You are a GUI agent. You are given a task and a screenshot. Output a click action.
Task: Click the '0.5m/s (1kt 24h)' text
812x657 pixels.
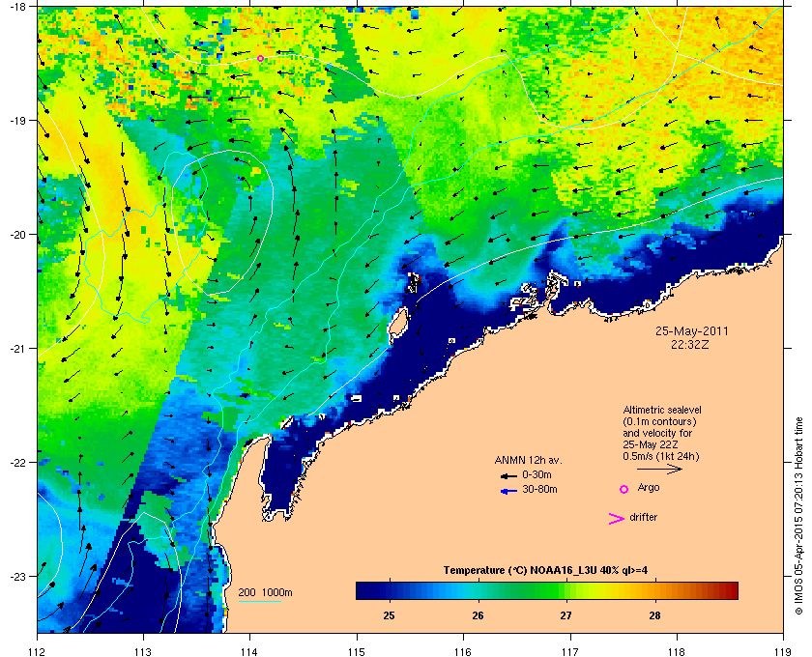661,457
